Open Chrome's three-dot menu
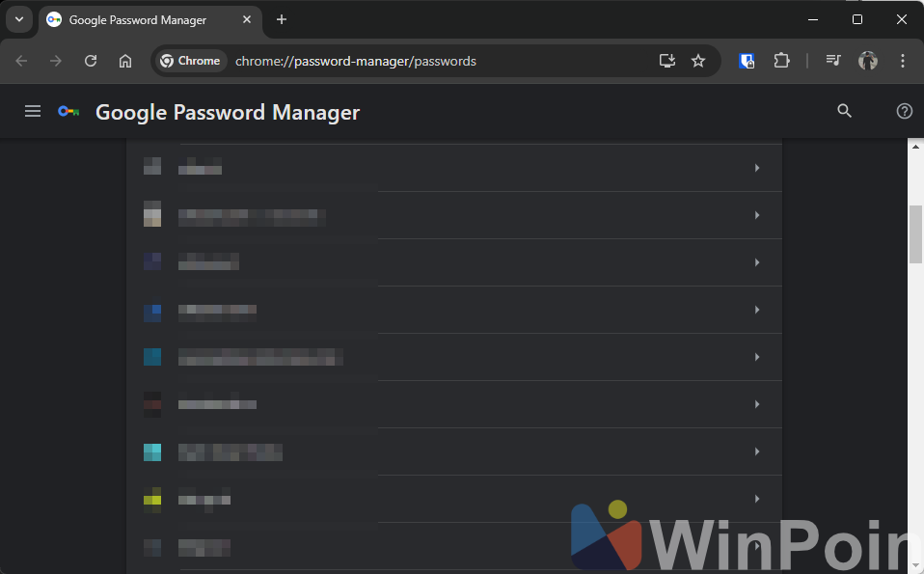The width and height of the screenshot is (924, 574). [x=903, y=61]
